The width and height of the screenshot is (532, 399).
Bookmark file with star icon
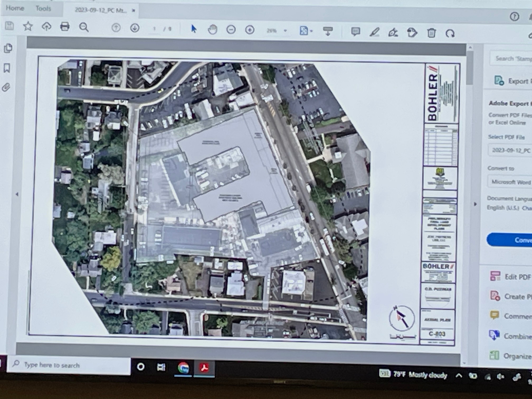28,26
